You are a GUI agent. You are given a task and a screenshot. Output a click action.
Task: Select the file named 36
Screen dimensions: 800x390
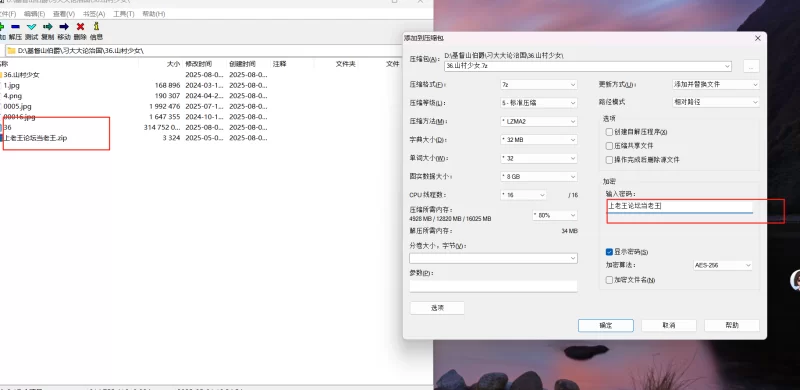point(7,127)
